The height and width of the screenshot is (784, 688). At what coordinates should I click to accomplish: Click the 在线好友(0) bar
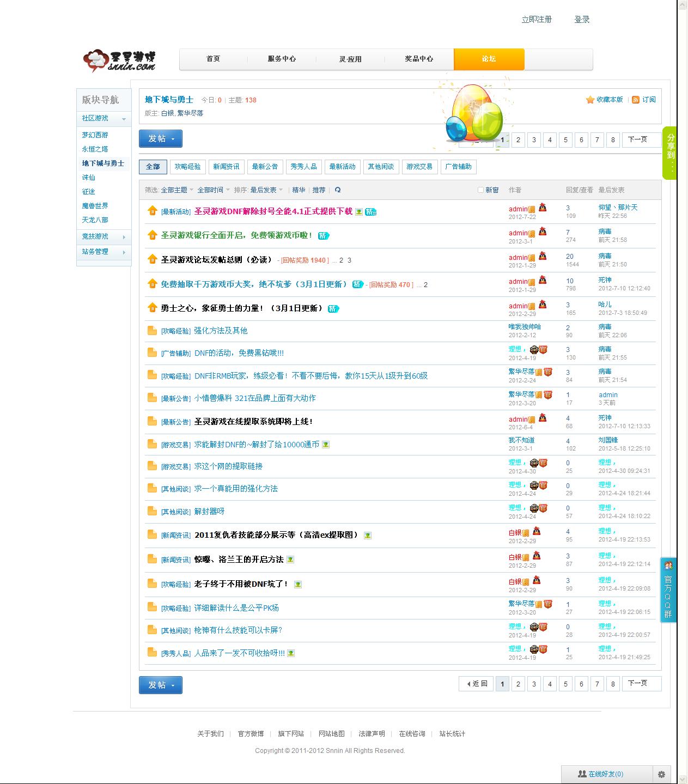[607, 774]
